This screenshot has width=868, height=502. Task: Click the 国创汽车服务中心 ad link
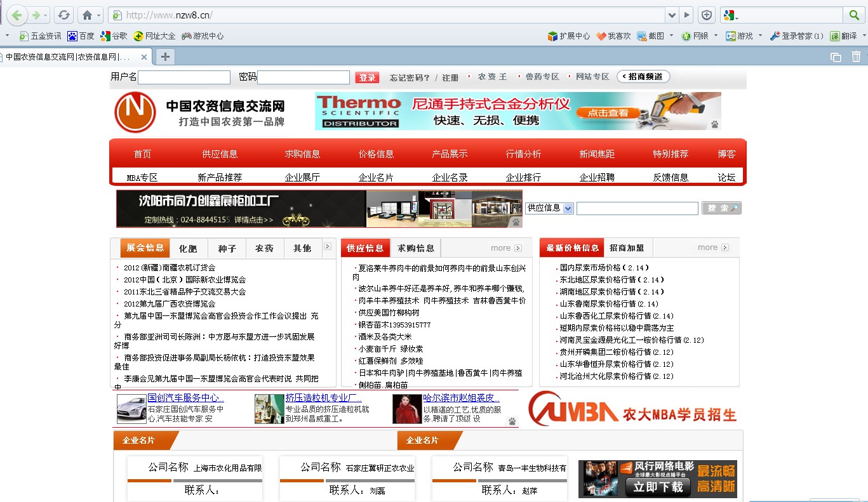point(185,398)
